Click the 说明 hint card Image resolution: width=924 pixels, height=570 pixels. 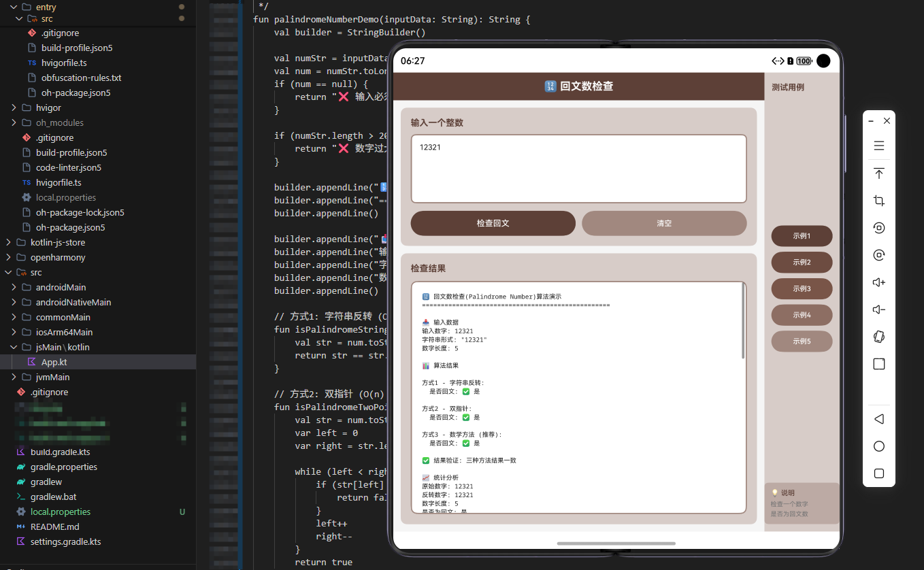coord(802,503)
